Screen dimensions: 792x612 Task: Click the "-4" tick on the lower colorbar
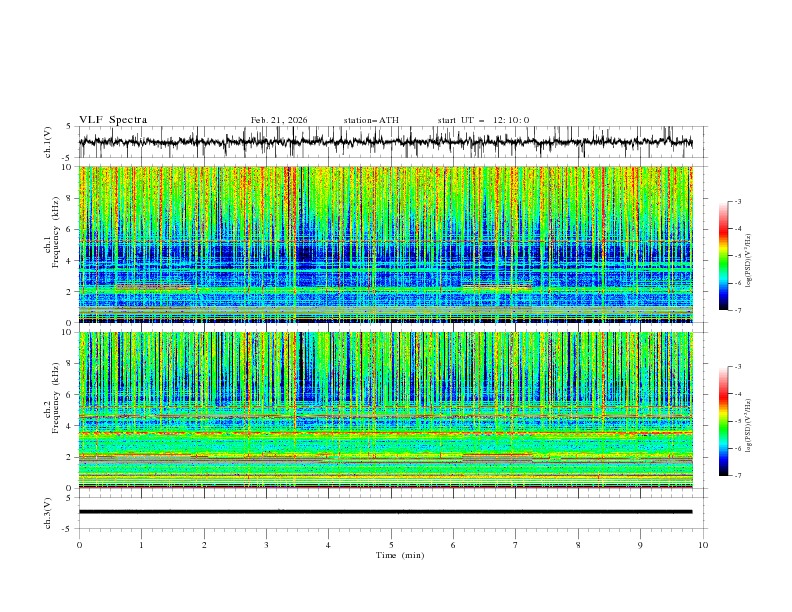coord(738,394)
